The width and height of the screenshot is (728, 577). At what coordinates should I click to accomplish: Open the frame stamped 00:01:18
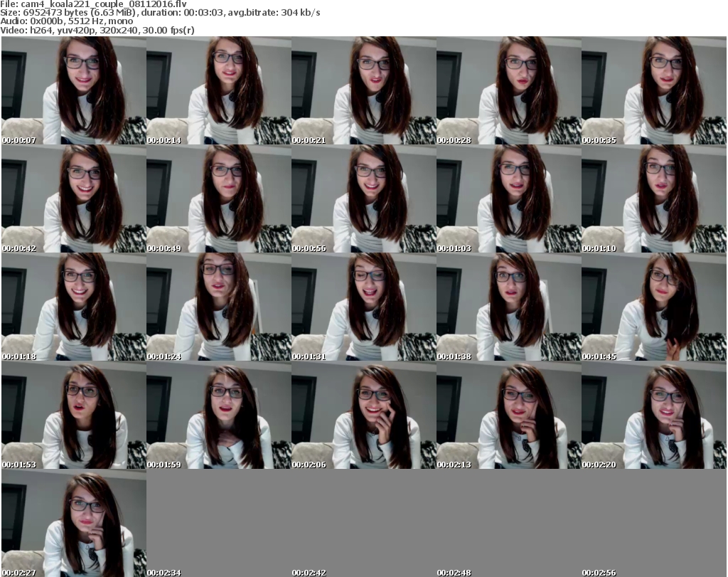pyautogui.click(x=74, y=307)
